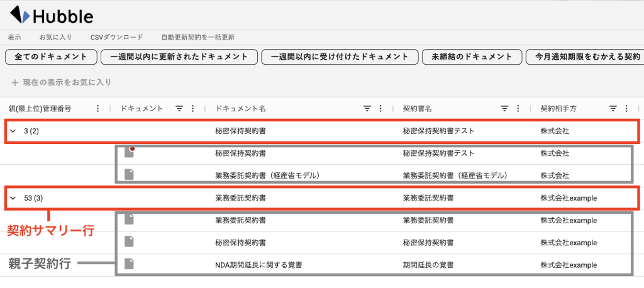Select 業務委託契約書（経産省モデル） document row
The height and width of the screenshot is (288, 644).
[267, 175]
